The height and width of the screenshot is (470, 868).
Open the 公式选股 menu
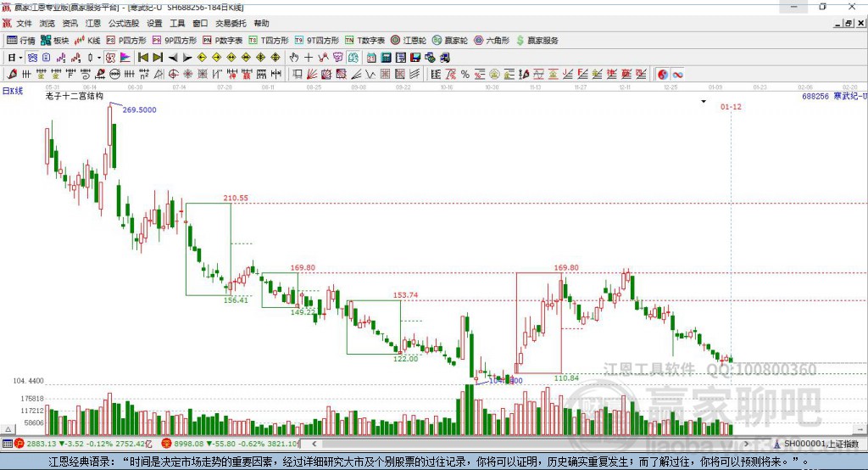[x=124, y=23]
